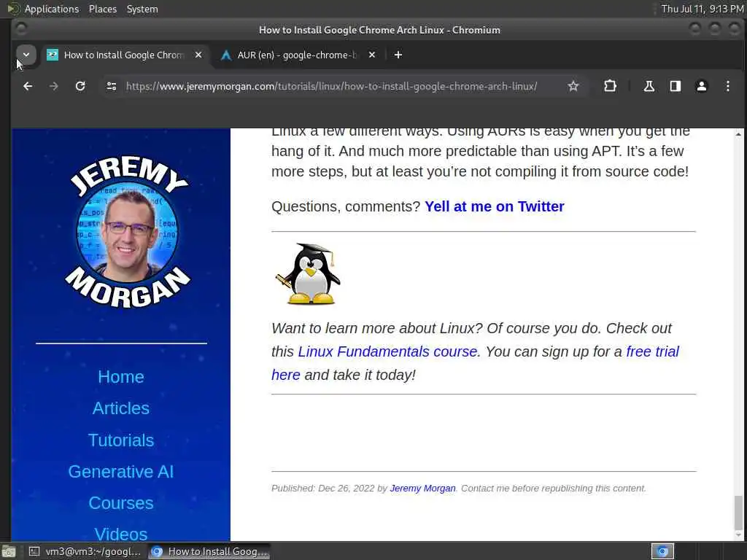Viewport: 747px width, 560px height.
Task: Go to Home in the sidebar
Action: (x=121, y=377)
